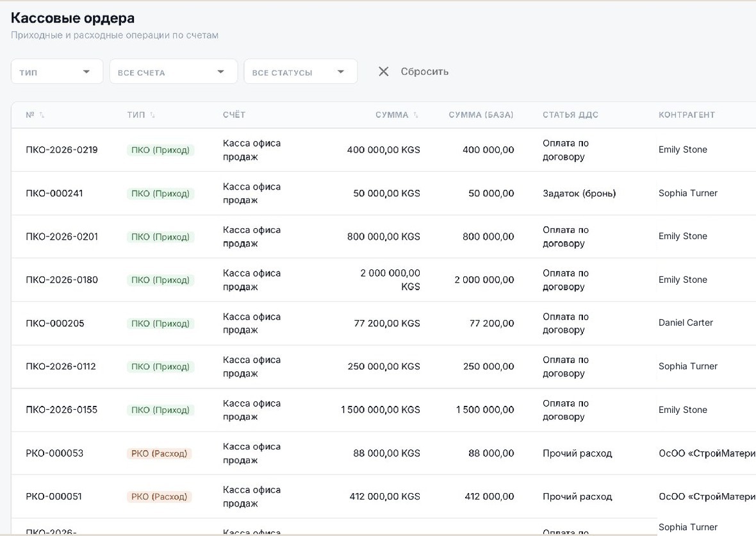Click Sophia Turner in row ПКО-2026-0112

(x=688, y=366)
